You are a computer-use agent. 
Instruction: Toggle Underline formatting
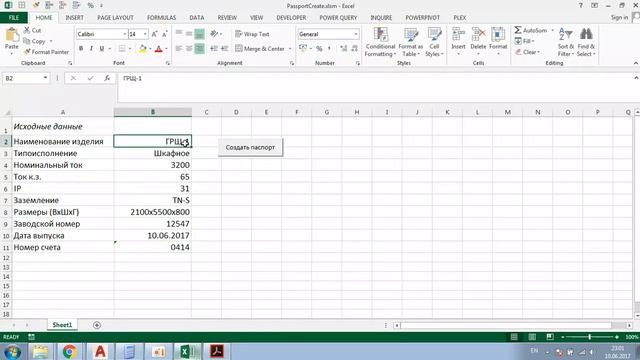102,49
